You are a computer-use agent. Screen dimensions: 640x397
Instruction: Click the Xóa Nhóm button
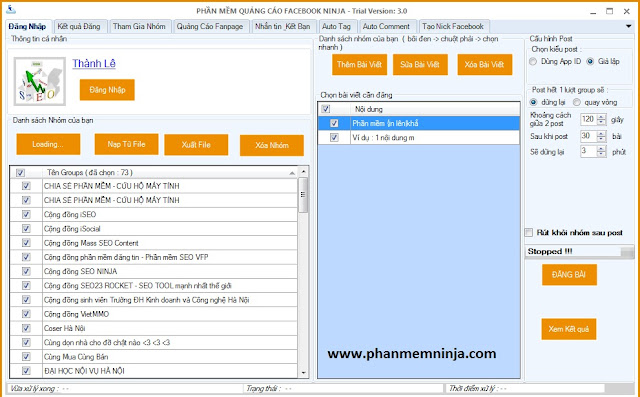(x=272, y=145)
